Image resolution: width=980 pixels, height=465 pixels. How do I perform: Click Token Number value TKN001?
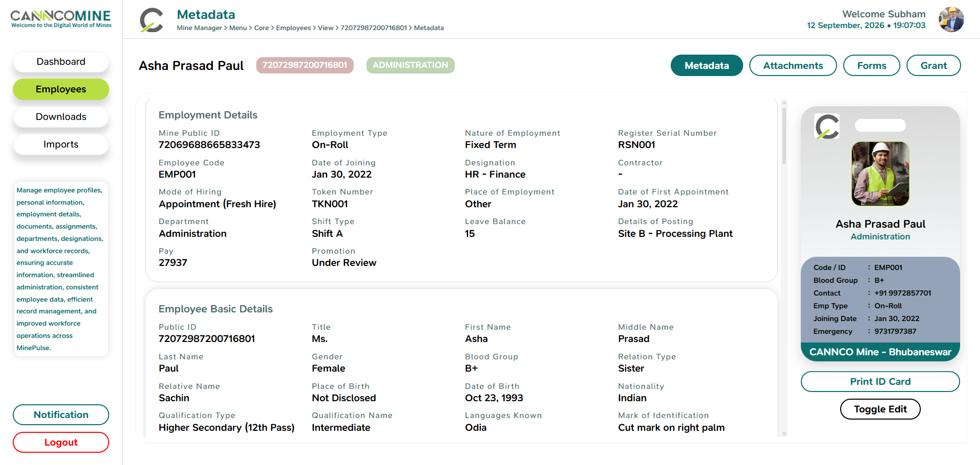[x=330, y=204]
